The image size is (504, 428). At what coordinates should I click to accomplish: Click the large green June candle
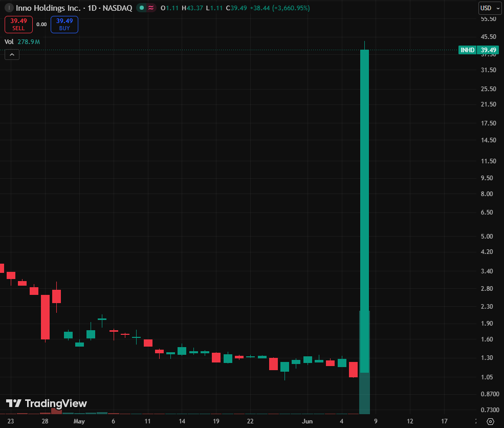[364, 210]
